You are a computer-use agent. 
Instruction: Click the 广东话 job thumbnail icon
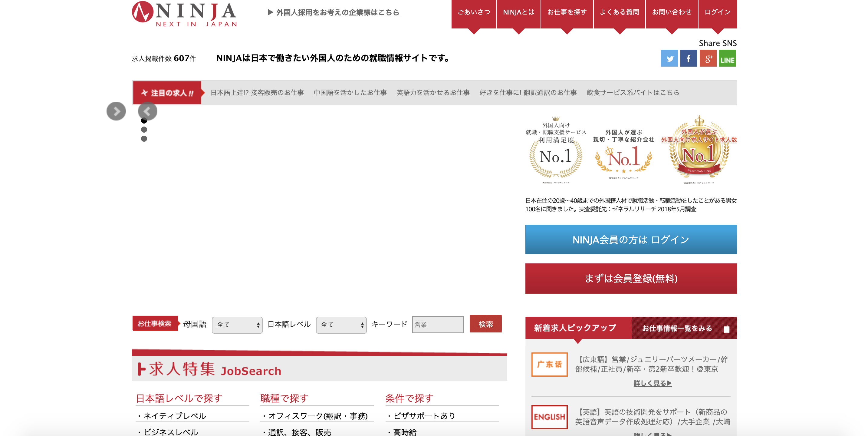tap(549, 364)
